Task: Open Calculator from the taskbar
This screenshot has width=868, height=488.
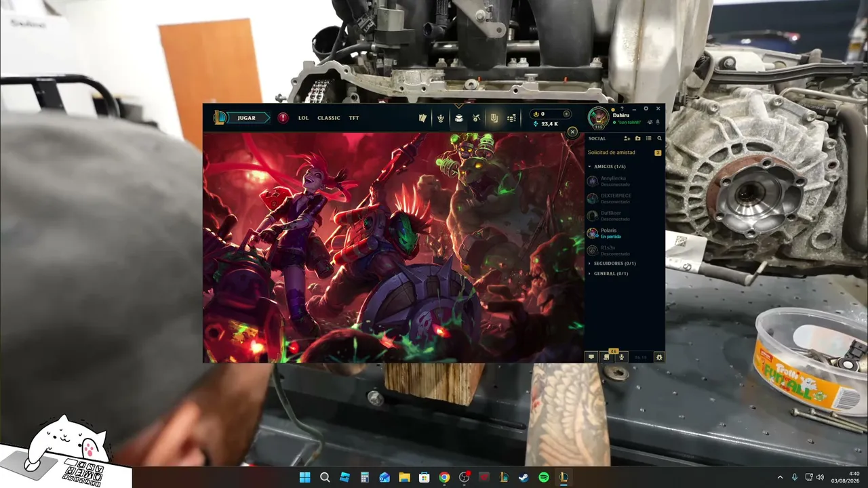Action: click(365, 477)
